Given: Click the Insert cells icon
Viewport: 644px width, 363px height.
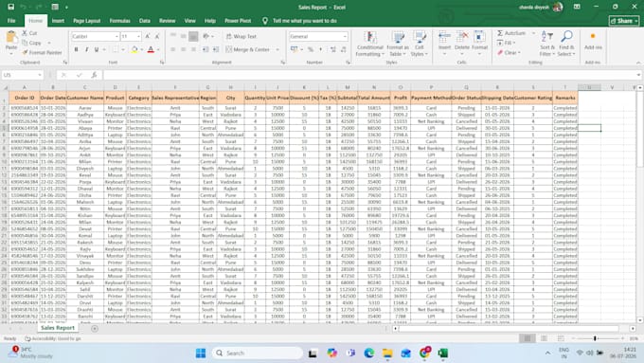Looking at the screenshot, I should tap(444, 37).
